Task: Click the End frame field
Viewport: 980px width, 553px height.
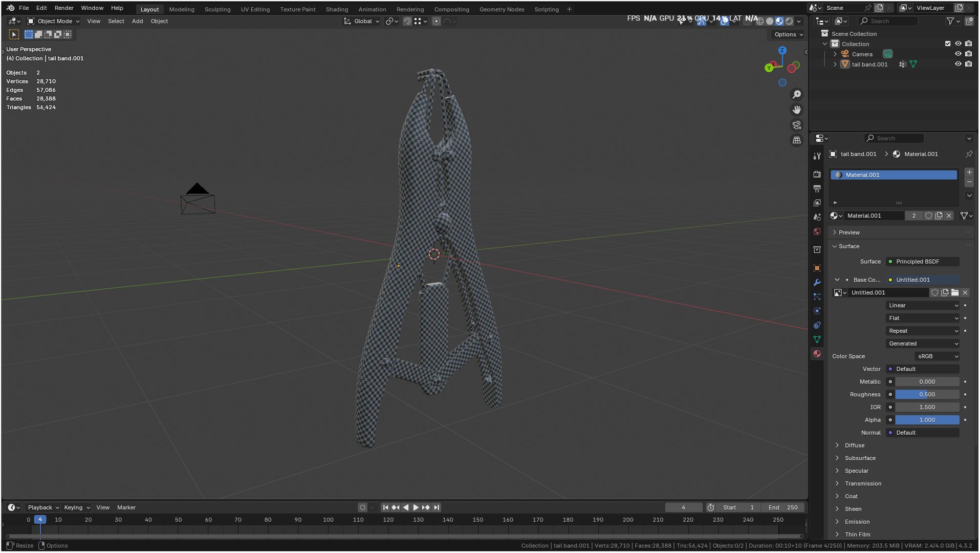Action: coord(782,508)
